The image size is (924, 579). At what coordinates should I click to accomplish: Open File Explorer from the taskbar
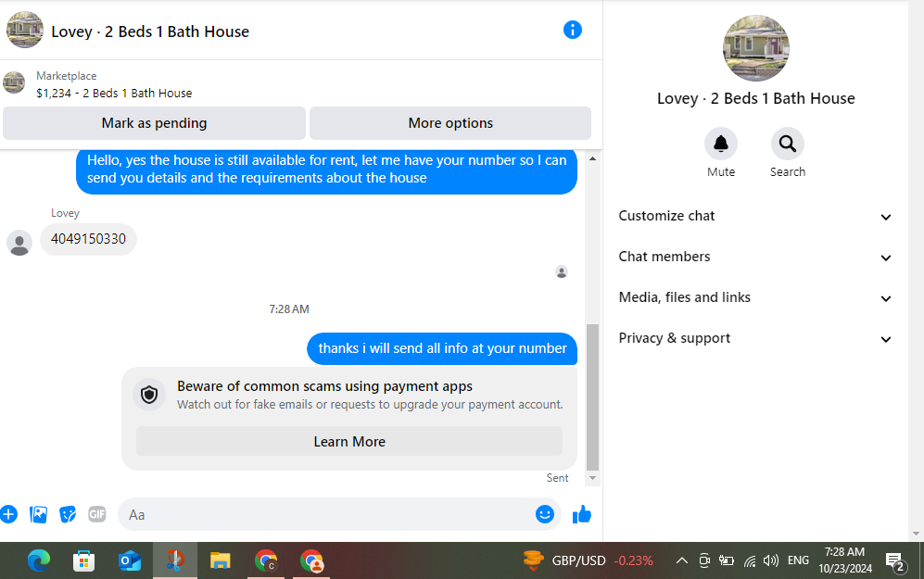tap(221, 560)
